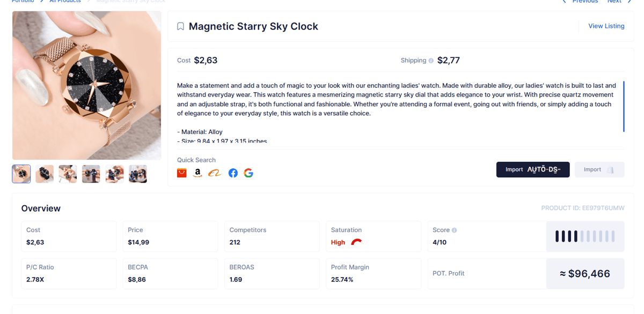Screen dimensions: 644x314
Task: Search product on Google
Action: 248,173
